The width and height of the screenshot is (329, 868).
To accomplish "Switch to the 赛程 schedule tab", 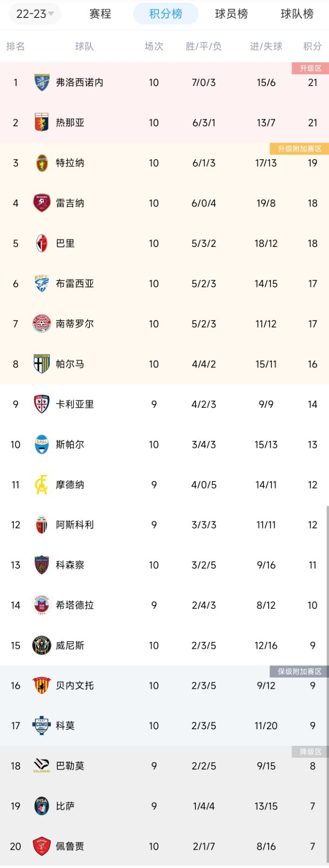I will tap(99, 15).
